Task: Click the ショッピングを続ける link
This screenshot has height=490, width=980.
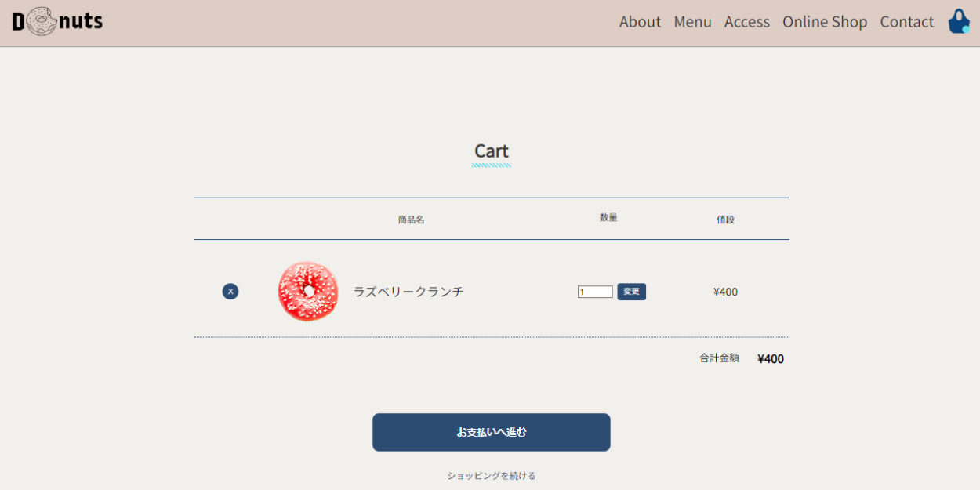Action: tap(492, 476)
